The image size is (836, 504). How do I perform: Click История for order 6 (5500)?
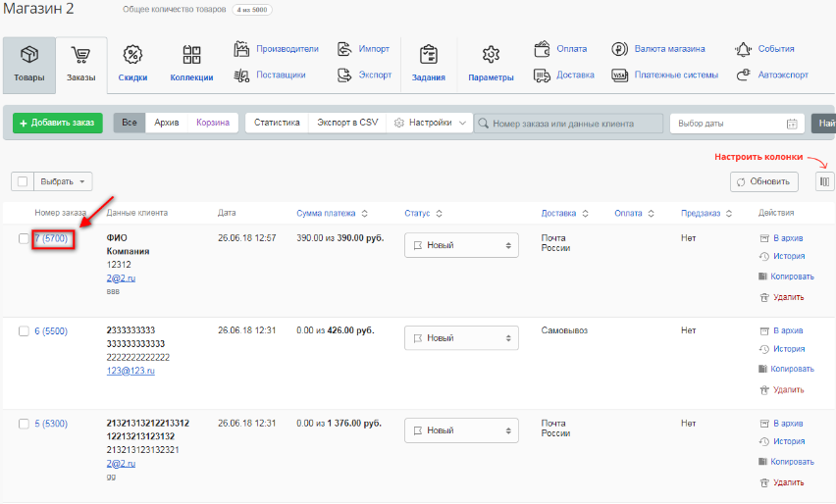pos(788,349)
